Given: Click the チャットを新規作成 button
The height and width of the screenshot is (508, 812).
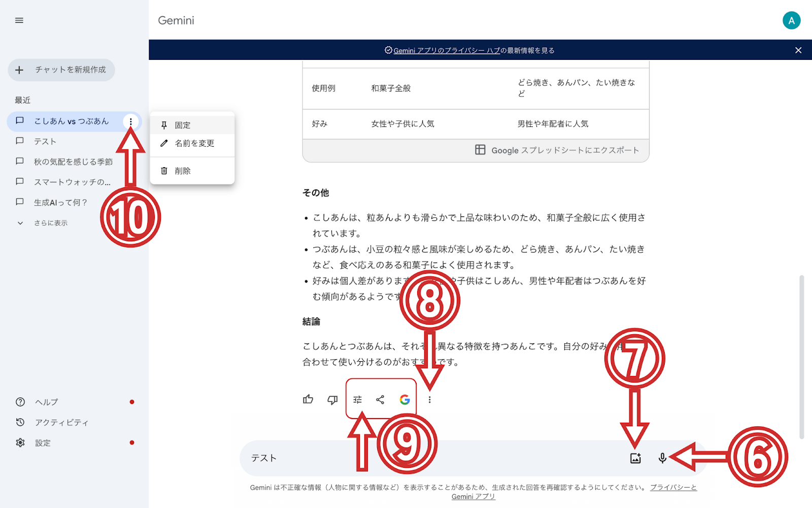Looking at the screenshot, I should point(61,70).
